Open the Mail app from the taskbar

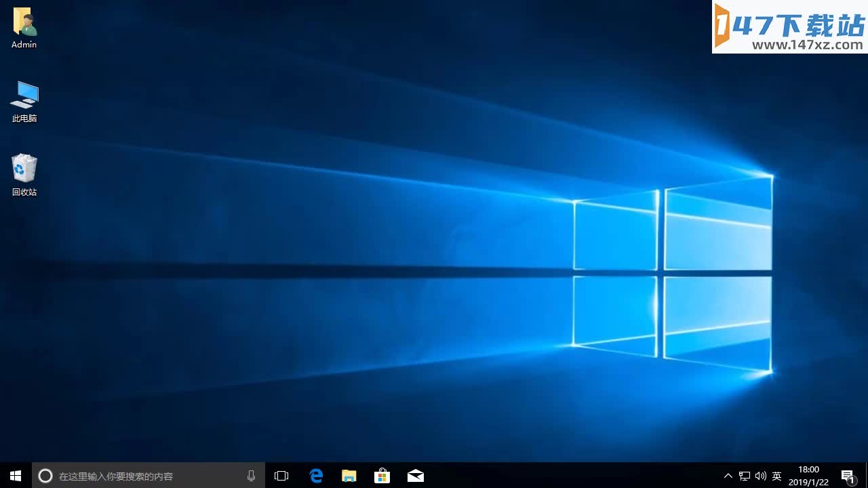tap(416, 476)
